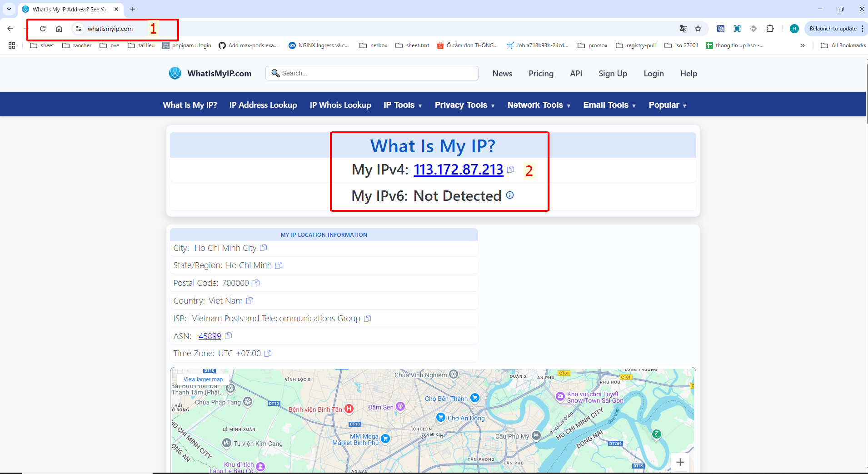
Task: Open the Pricing page
Action: (541, 74)
